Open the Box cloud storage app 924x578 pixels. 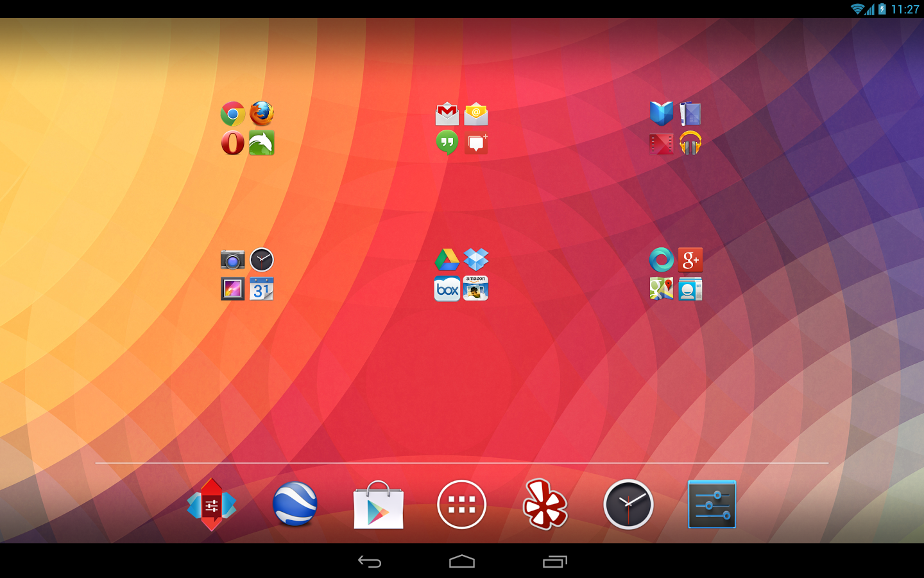pos(447,288)
